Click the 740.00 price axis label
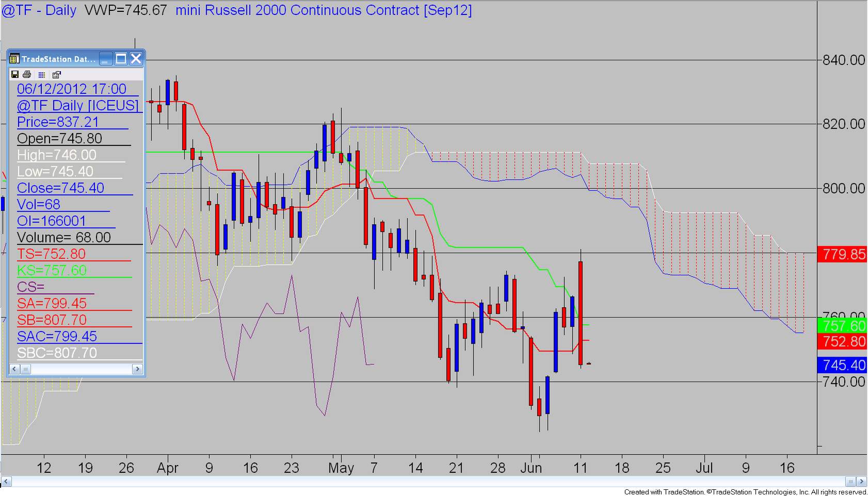 pos(844,381)
